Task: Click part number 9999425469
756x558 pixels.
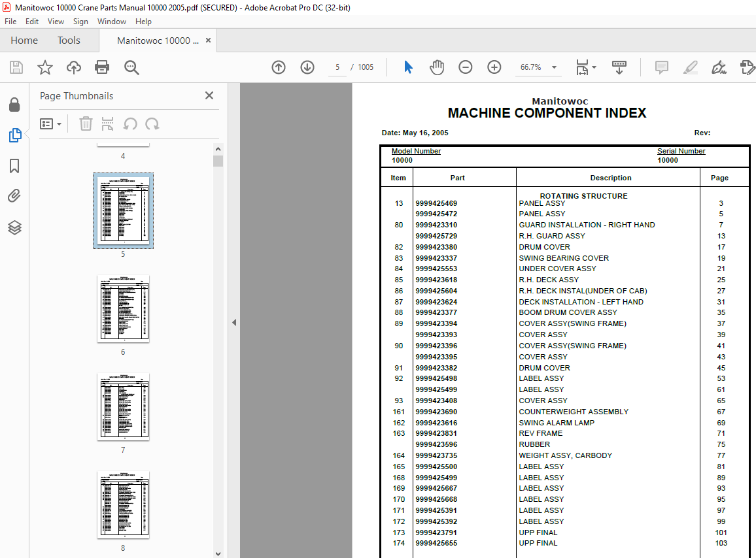Action: tap(436, 203)
